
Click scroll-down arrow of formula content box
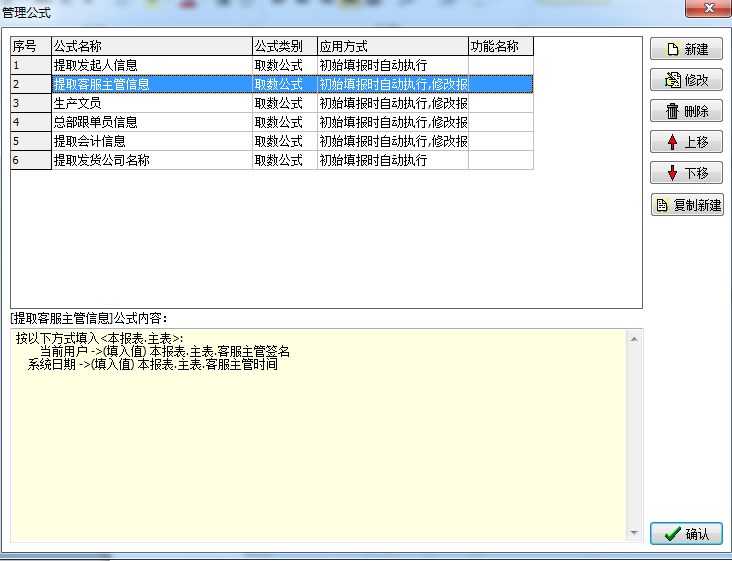tap(634, 533)
